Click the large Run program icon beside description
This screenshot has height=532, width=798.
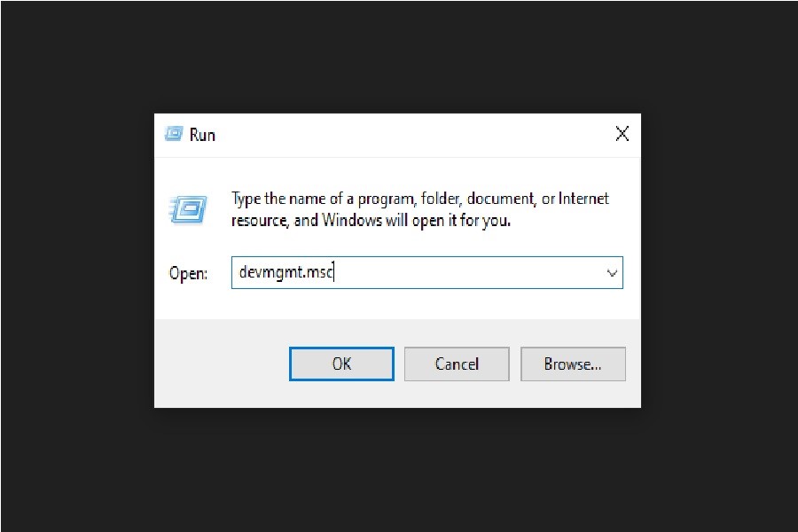point(188,208)
